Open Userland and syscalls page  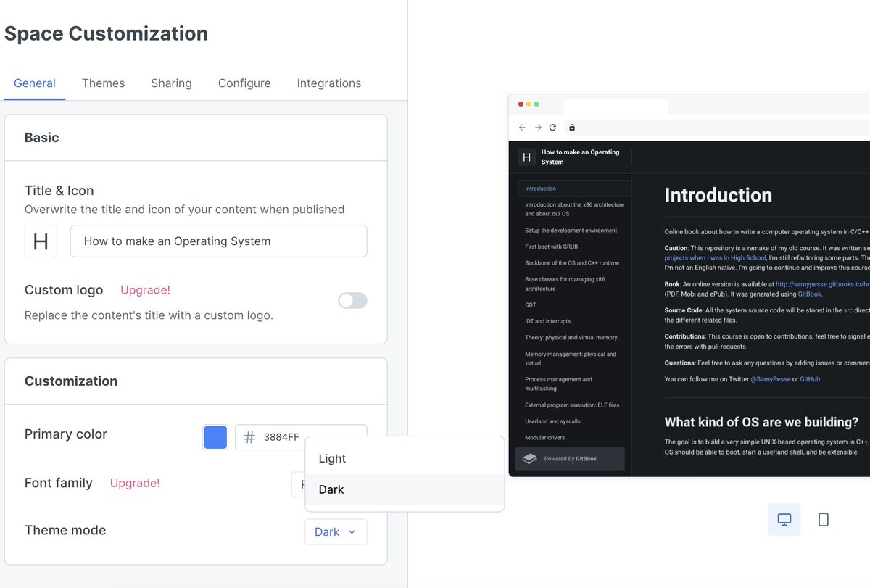(552, 421)
